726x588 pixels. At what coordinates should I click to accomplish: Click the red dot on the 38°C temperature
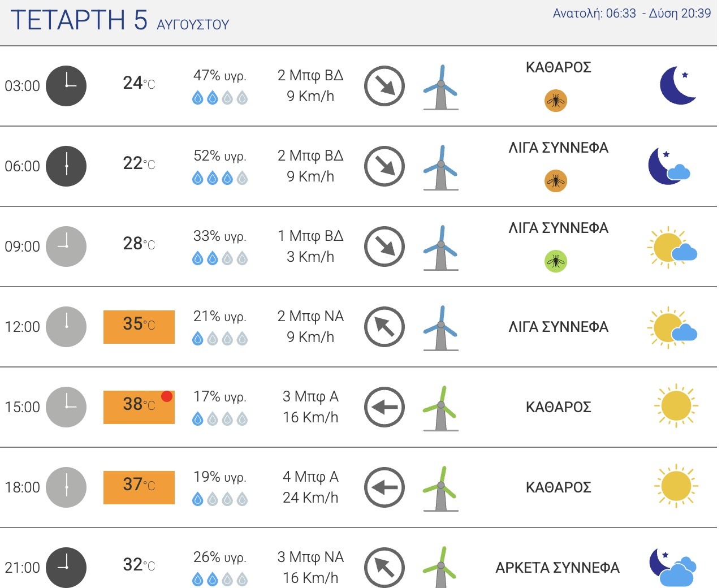[x=167, y=396]
